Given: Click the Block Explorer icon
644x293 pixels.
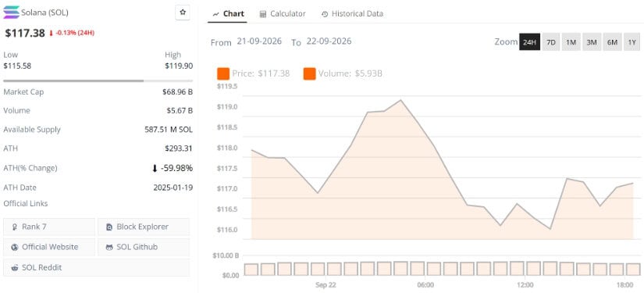Looking at the screenshot, I should 109,227.
